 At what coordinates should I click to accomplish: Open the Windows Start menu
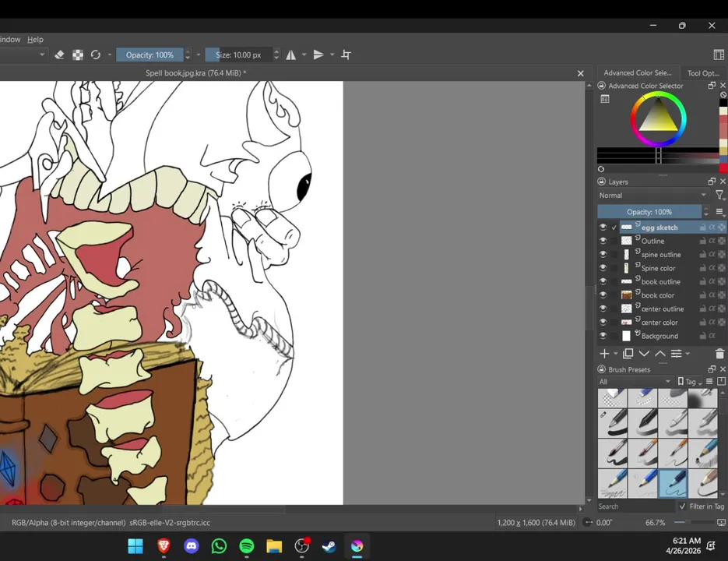click(x=135, y=545)
